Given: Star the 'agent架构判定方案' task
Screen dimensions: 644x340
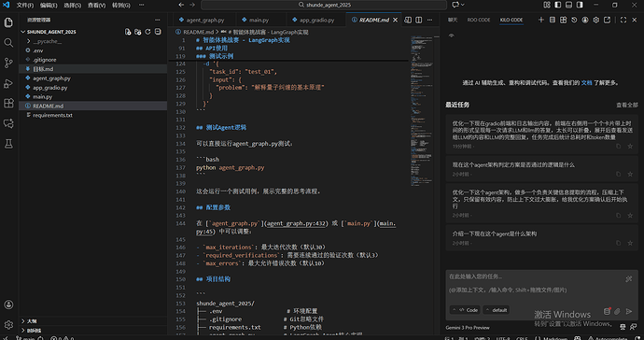Looking at the screenshot, I should tap(630, 174).
